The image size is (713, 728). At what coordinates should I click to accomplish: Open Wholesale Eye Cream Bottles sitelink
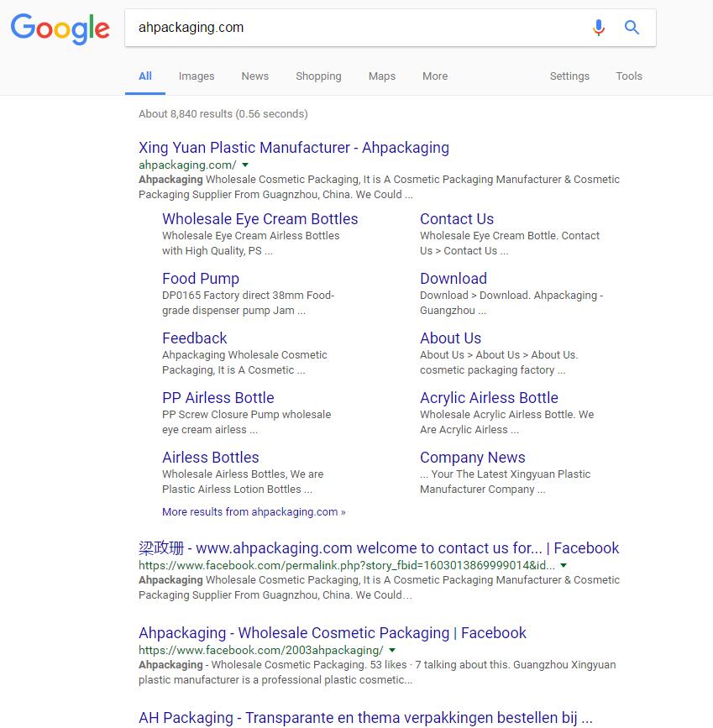click(260, 219)
